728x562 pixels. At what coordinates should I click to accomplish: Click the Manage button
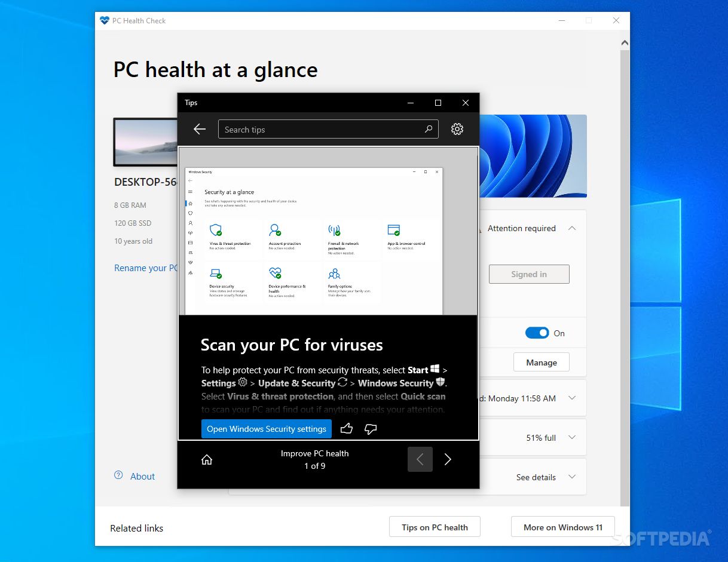coord(542,363)
